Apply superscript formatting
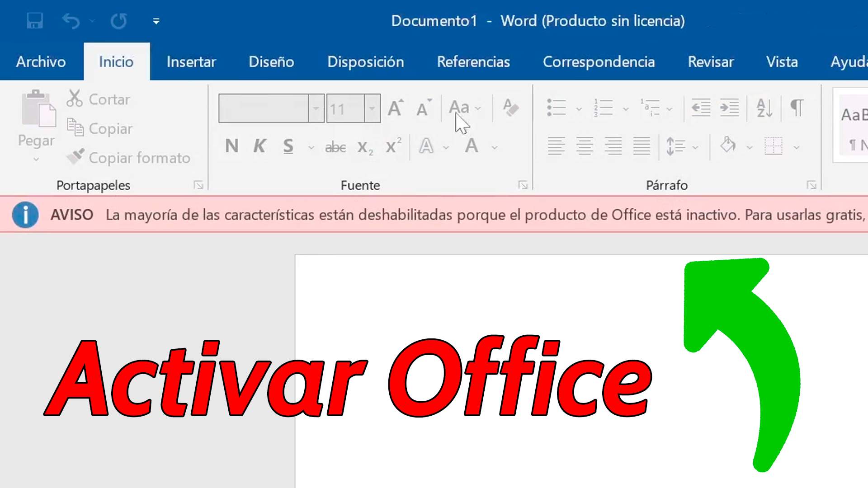The image size is (868, 488). (x=393, y=145)
